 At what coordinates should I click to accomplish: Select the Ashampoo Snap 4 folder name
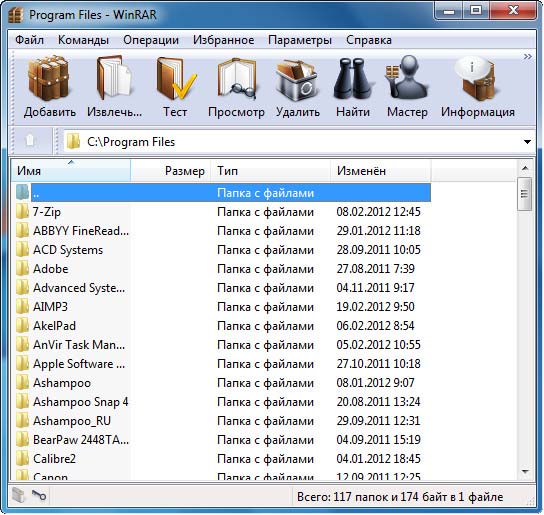coord(80,402)
